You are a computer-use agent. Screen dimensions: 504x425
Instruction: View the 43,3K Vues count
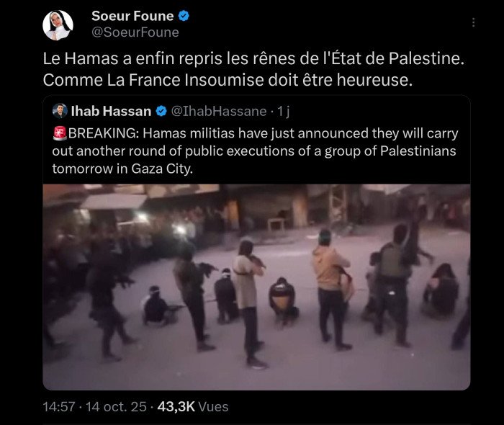[193, 407]
